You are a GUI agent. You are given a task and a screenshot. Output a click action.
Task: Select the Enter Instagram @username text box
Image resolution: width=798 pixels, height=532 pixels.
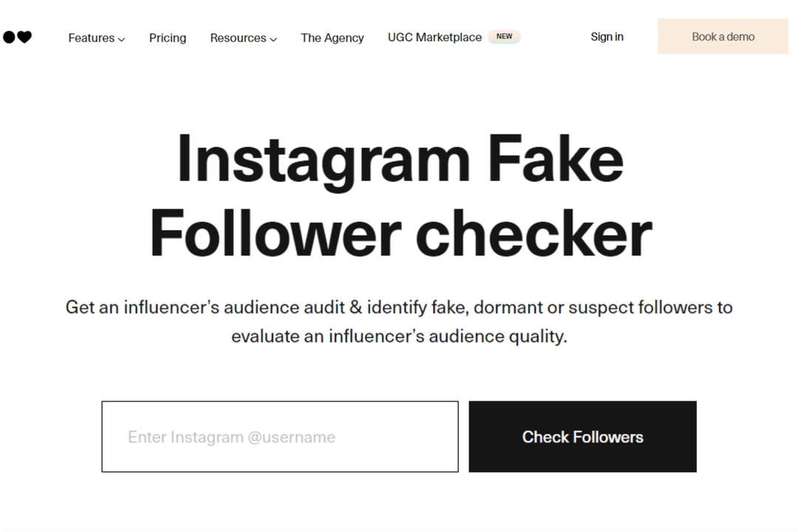[279, 437]
